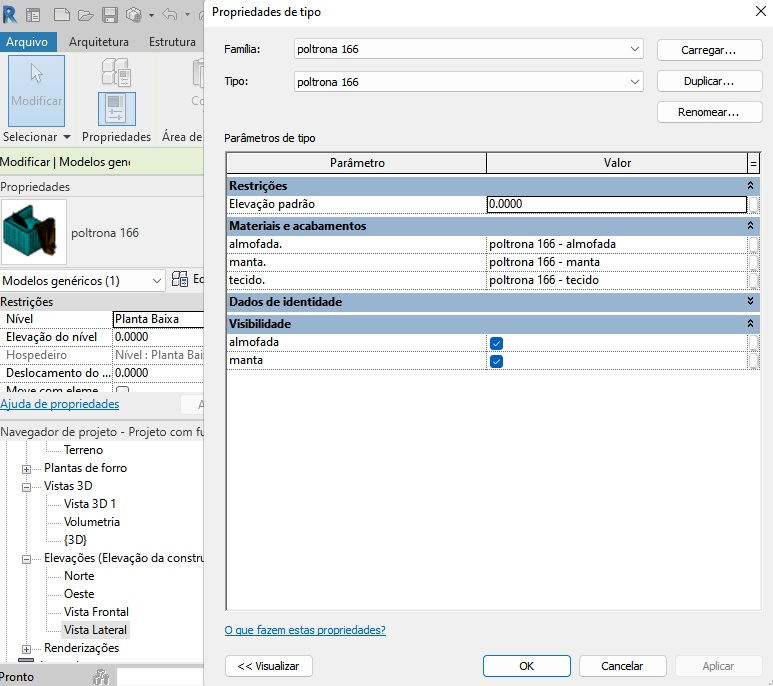Click the << Visualizar button

point(269,666)
